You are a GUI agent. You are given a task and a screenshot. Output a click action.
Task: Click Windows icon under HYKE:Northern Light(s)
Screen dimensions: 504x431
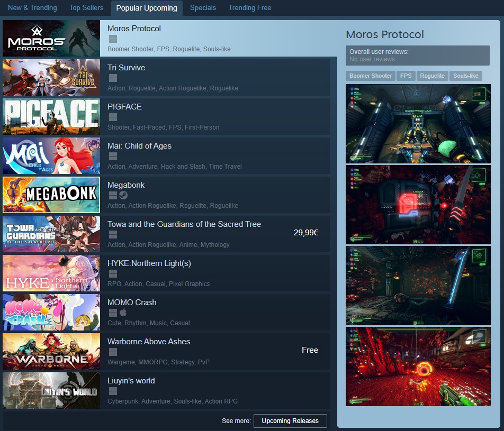coord(113,273)
